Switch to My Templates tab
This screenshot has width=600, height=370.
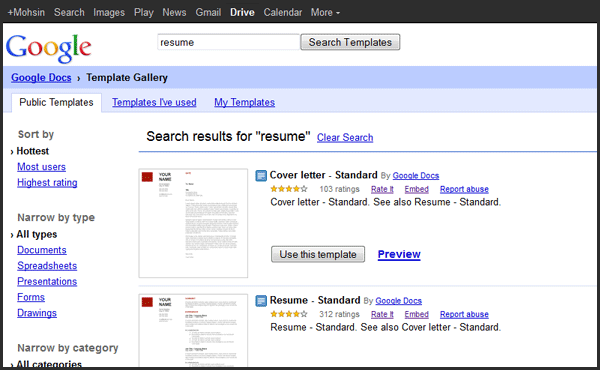coord(245,103)
